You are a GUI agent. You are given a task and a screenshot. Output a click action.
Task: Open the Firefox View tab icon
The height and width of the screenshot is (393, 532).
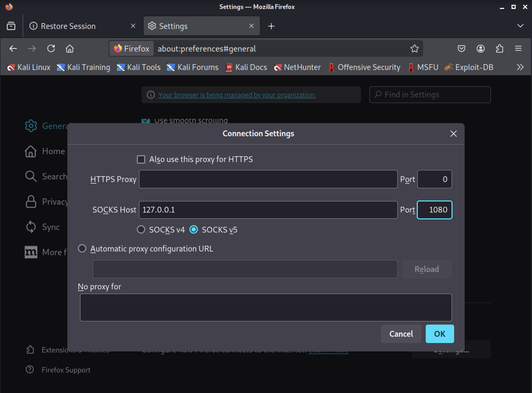(11, 26)
